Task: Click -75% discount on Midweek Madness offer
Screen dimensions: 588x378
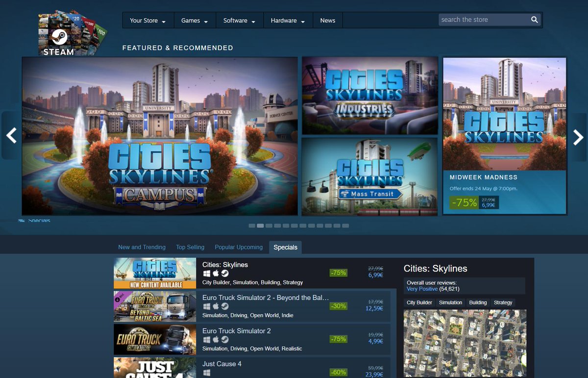Action: pos(464,202)
